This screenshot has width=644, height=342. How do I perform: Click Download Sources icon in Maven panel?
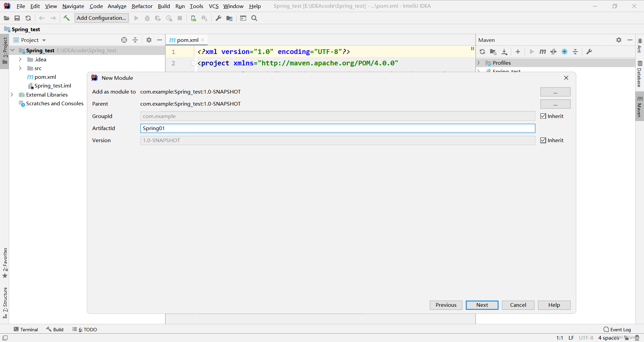(x=504, y=52)
